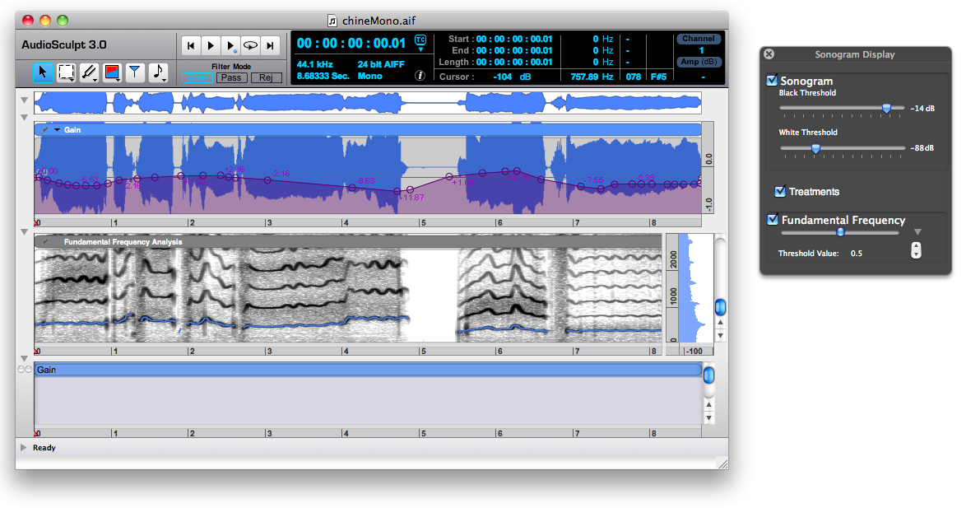Pick the red-blue surface filter tool

[112, 72]
